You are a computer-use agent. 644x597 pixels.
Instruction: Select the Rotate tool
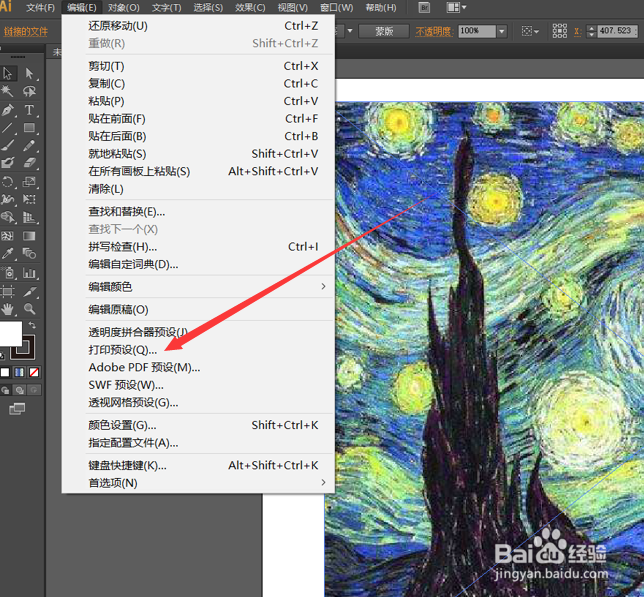click(x=7, y=181)
